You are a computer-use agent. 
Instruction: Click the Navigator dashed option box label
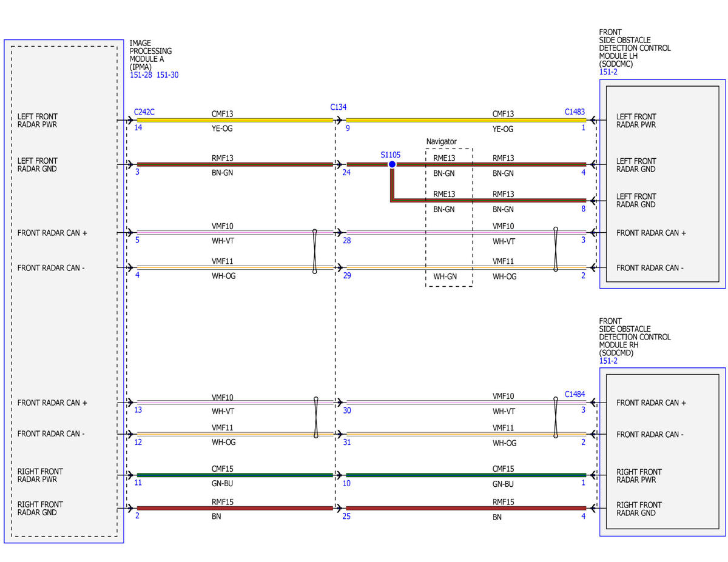pos(442,142)
